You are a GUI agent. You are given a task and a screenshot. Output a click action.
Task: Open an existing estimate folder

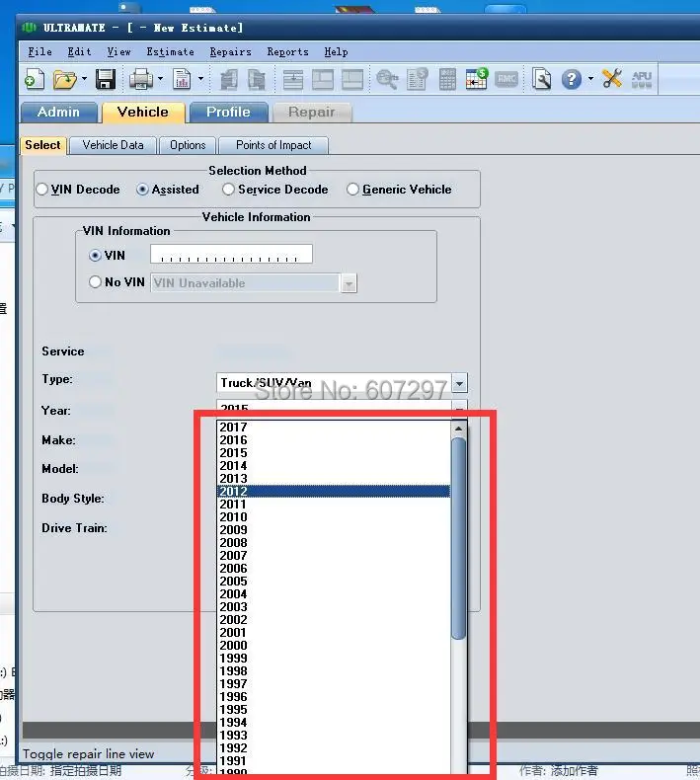65,79
